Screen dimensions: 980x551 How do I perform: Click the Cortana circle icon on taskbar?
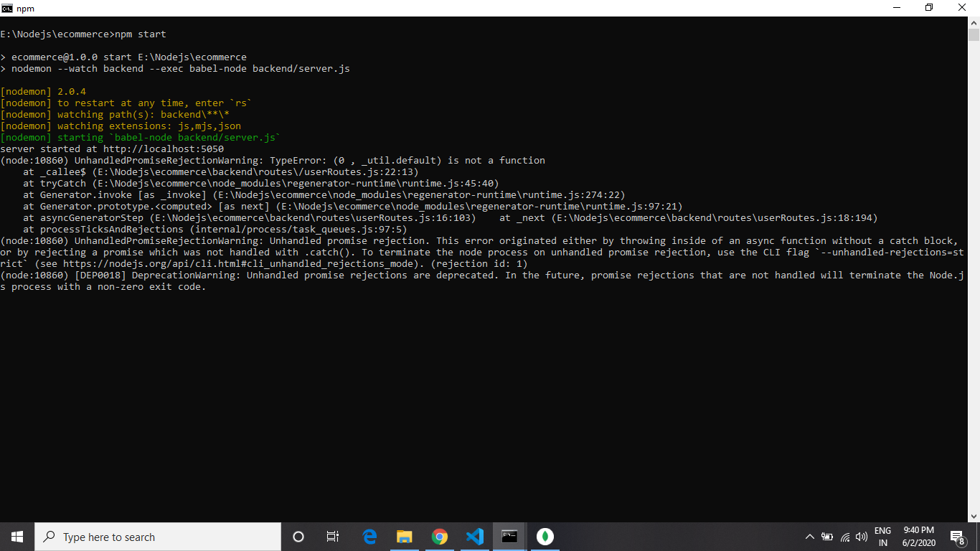(x=298, y=537)
